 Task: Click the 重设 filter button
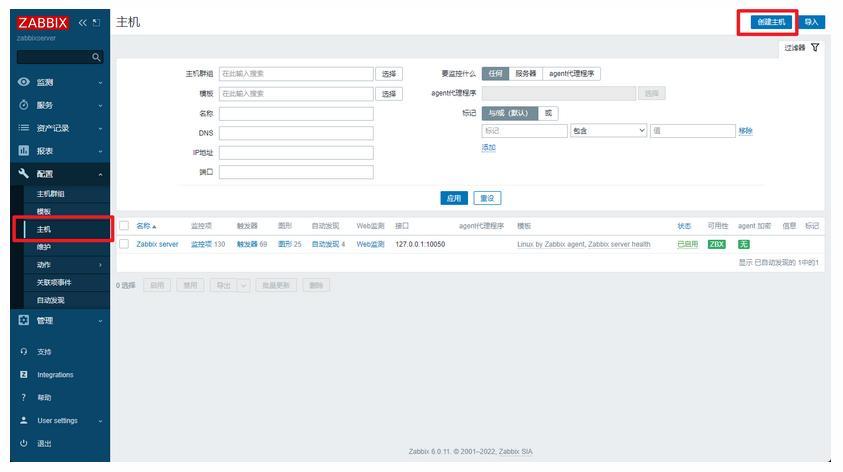pos(487,198)
